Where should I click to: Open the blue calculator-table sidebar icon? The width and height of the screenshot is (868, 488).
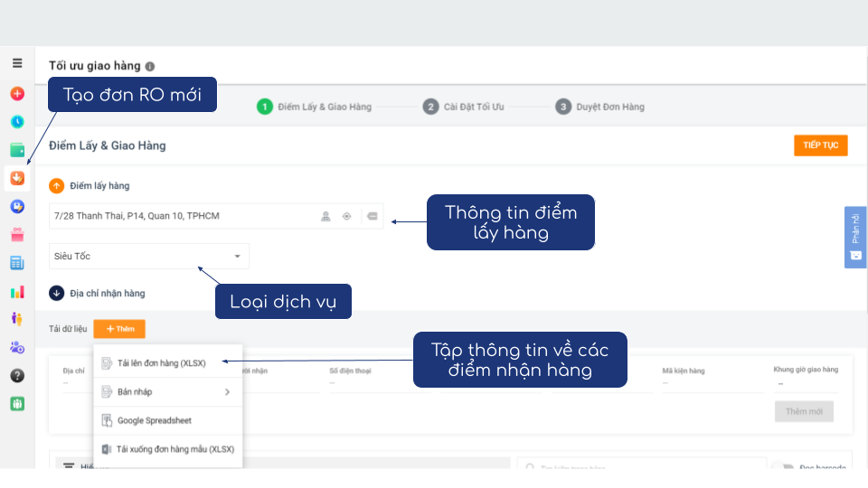(17, 263)
